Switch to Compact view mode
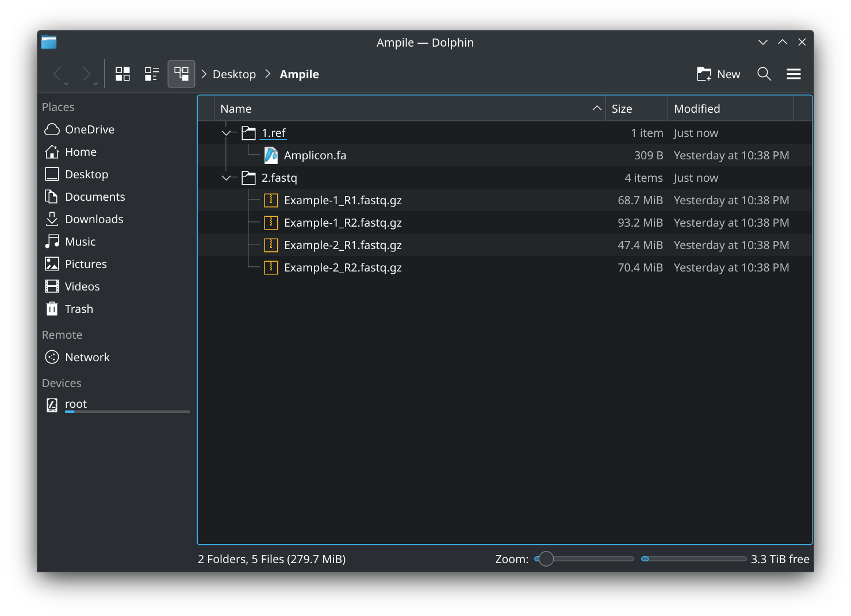 pos(152,74)
